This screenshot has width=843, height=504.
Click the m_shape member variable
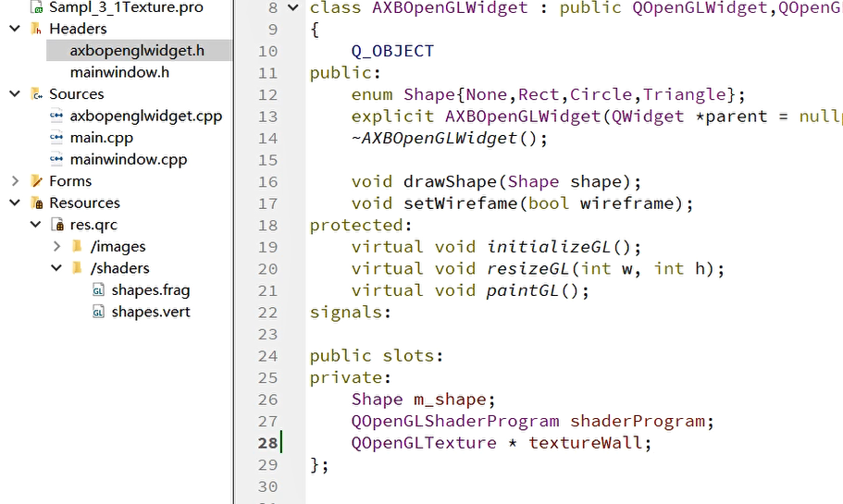coord(450,400)
